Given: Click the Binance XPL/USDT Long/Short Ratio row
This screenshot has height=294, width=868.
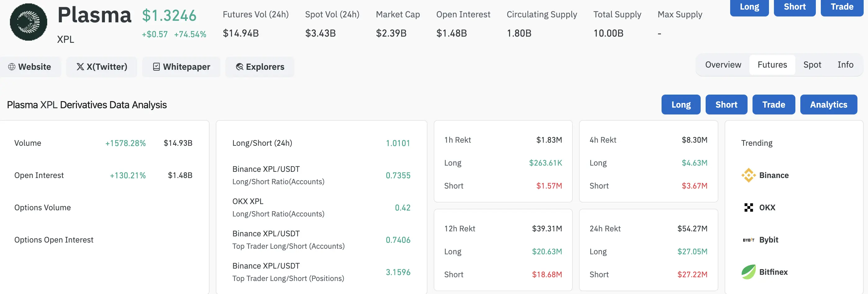Looking at the screenshot, I should [321, 175].
